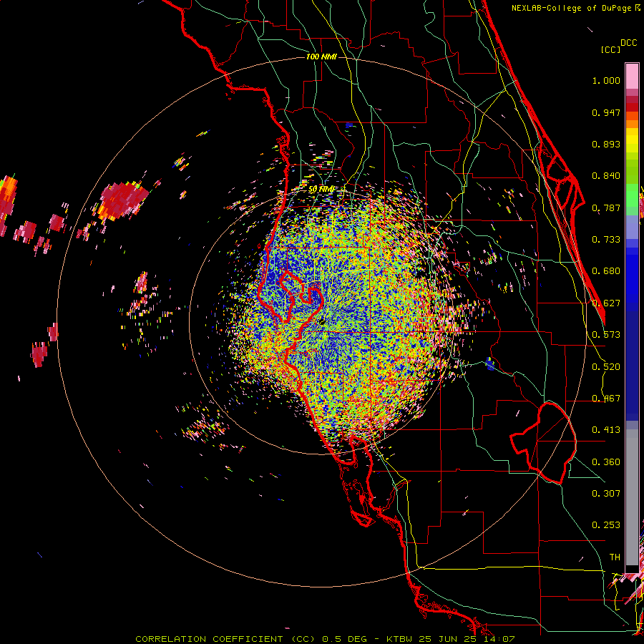Click the TH threshold label on the color scale
The width and height of the screenshot is (644, 644).
(x=615, y=557)
